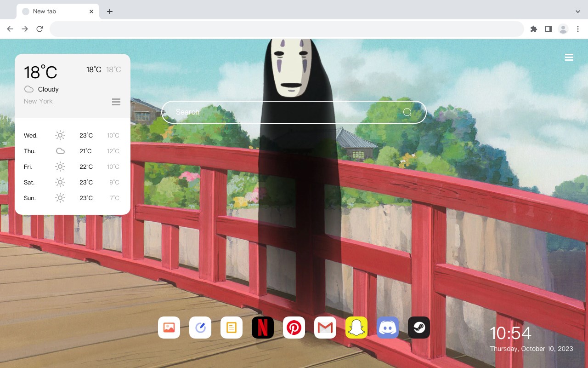The image size is (588, 368).
Task: Focus the browser address bar
Action: point(287,29)
